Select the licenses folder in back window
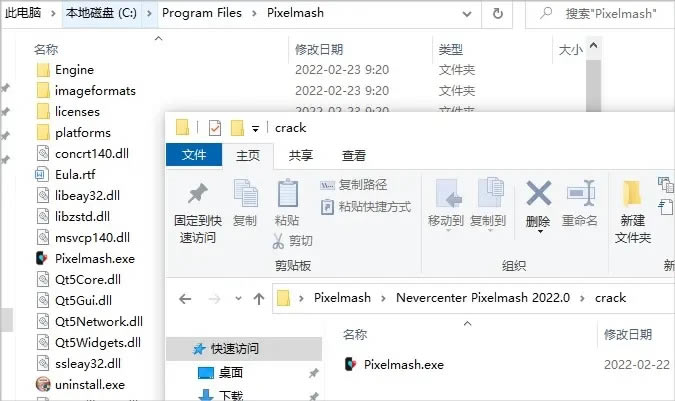The image size is (675, 401). pyautogui.click(x=68, y=112)
